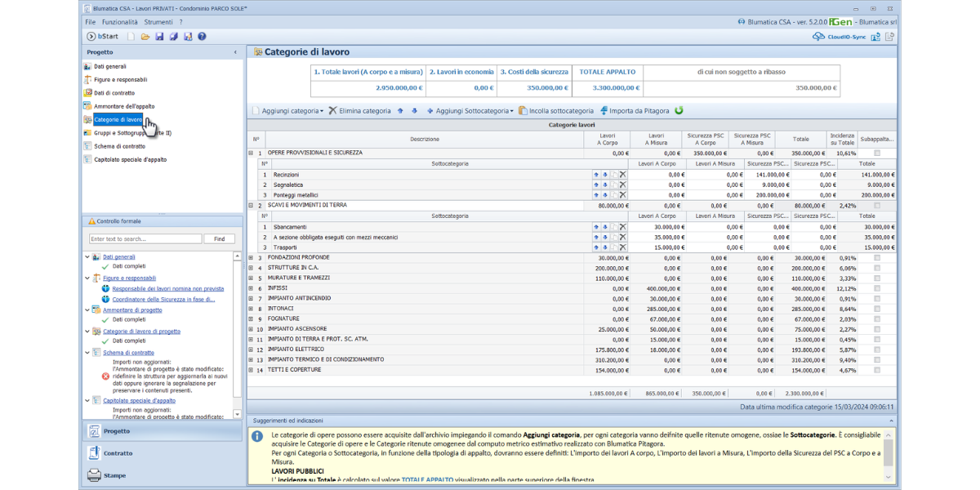Delete the Recinzioni subcategory with its X icon

623,175
